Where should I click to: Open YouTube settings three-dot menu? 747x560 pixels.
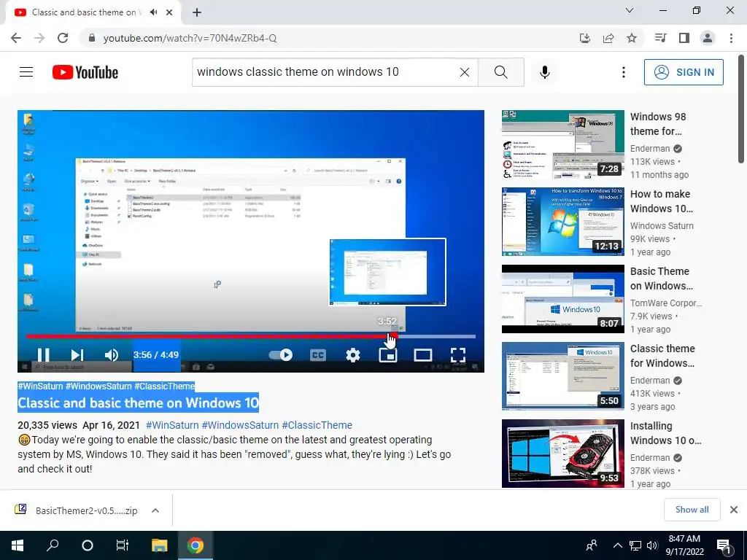point(623,72)
